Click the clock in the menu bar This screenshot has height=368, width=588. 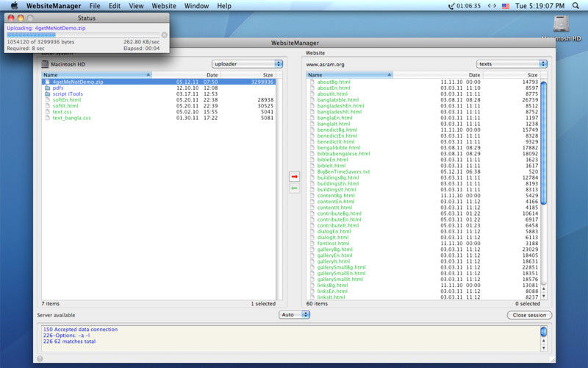click(539, 6)
